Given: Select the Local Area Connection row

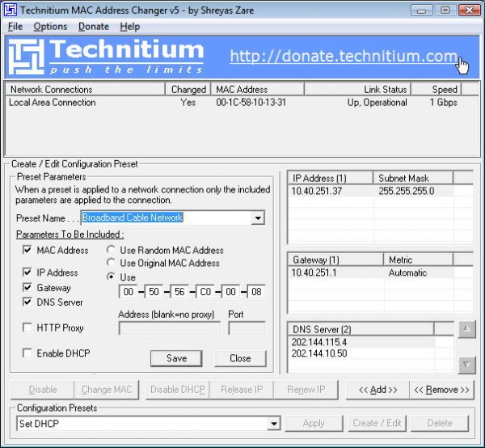Looking at the screenshot, I should tap(242, 103).
